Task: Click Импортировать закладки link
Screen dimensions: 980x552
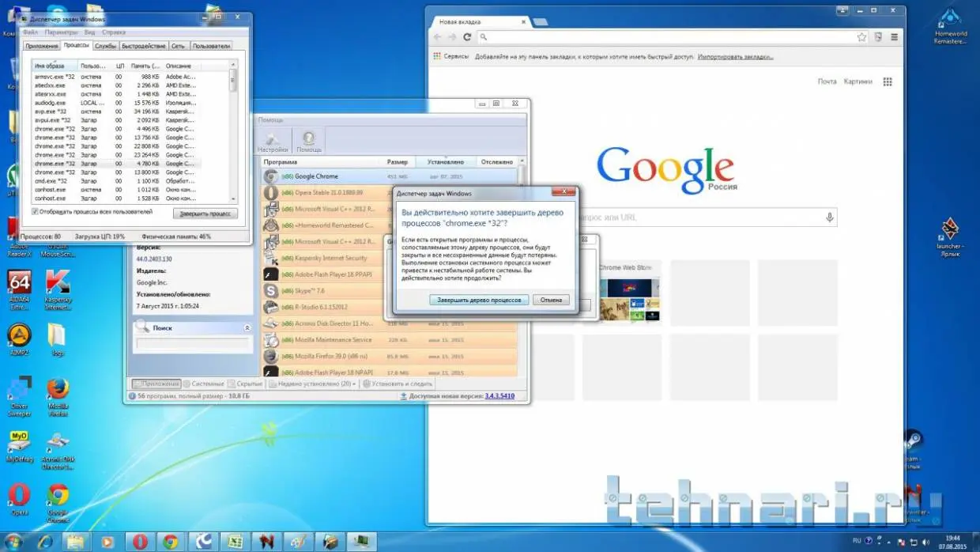Action: coord(735,57)
